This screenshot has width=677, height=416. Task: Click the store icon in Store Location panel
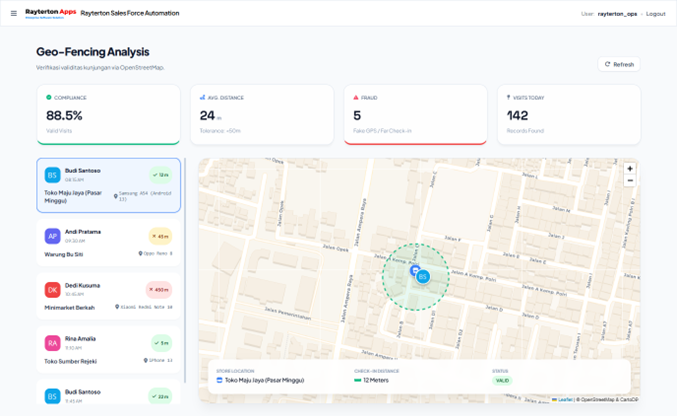219,380
